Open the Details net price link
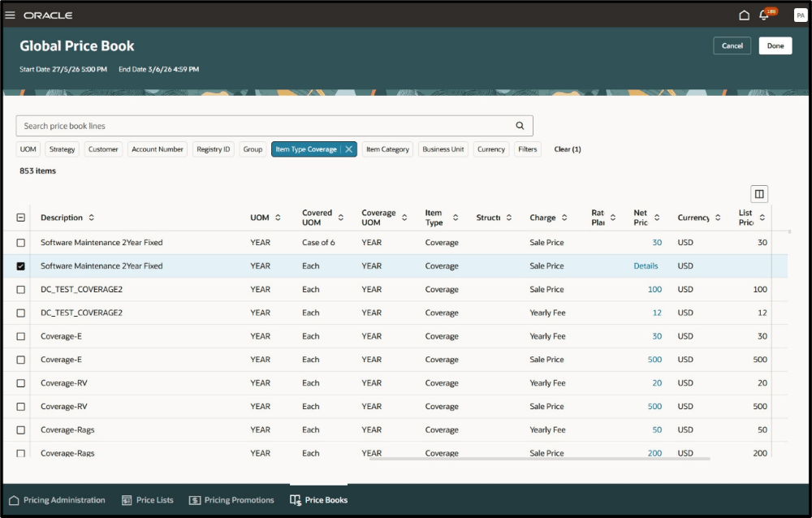Viewport: 812px width, 518px height. tap(646, 265)
